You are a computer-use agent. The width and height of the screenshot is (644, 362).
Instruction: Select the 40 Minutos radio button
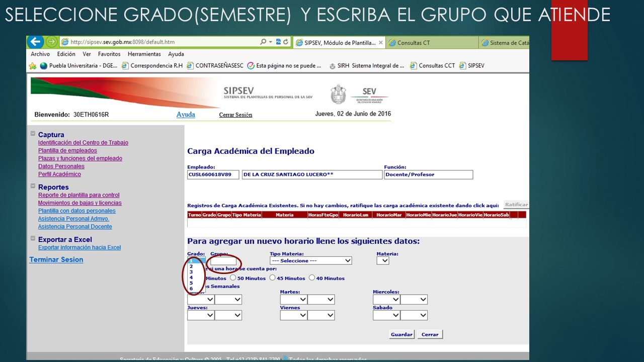312,278
